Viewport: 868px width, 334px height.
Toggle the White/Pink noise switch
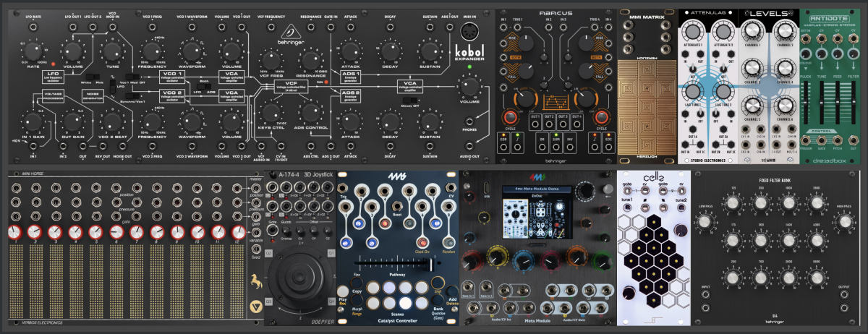[x=93, y=77]
